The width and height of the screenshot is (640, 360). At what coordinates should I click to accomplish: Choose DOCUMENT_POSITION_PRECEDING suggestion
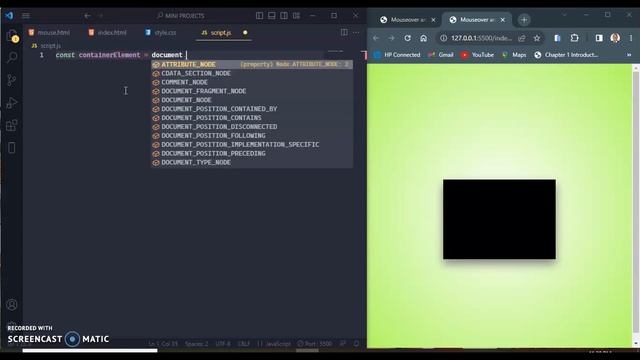[252, 153]
